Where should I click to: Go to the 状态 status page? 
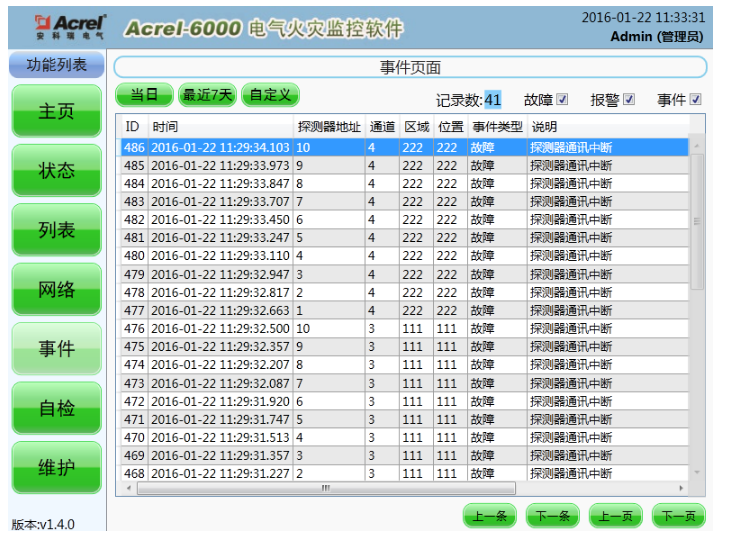(x=57, y=171)
